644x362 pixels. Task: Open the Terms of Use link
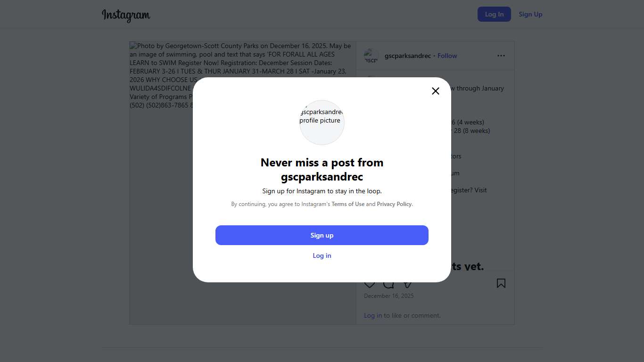click(x=348, y=204)
